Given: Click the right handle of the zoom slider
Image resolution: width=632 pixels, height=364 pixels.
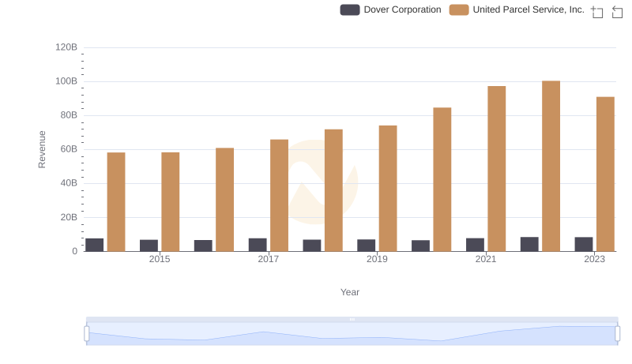Looking at the screenshot, I should click(618, 334).
